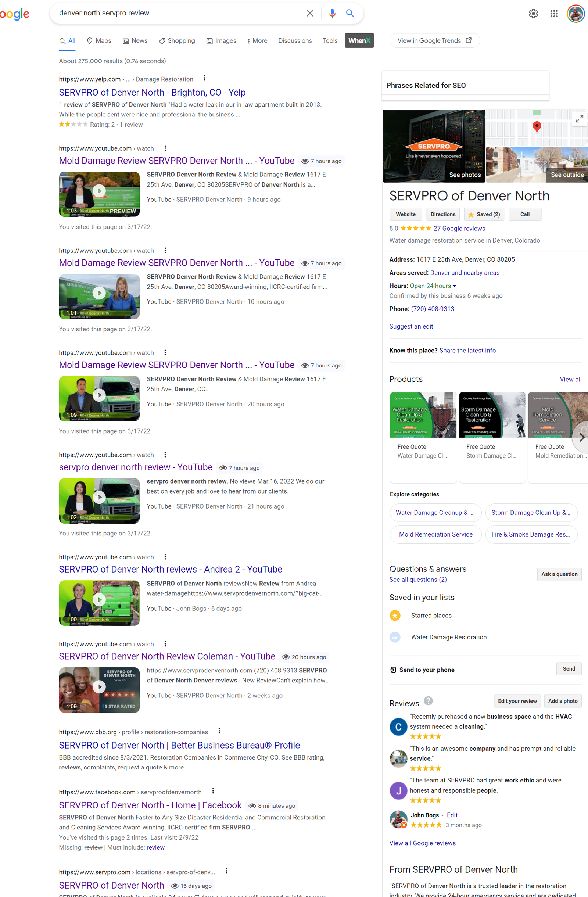Click the phone number (720) 408-9313
The height and width of the screenshot is (897, 588).
click(x=432, y=309)
